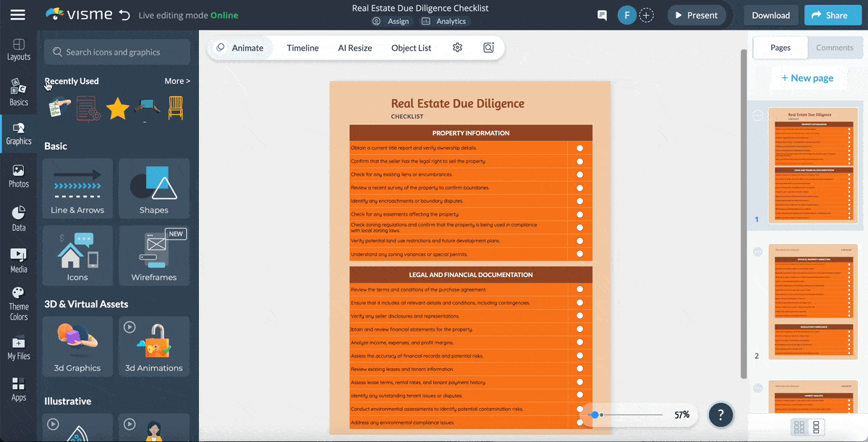Click the Present button
The width and height of the screenshot is (868, 442).
click(x=697, y=14)
